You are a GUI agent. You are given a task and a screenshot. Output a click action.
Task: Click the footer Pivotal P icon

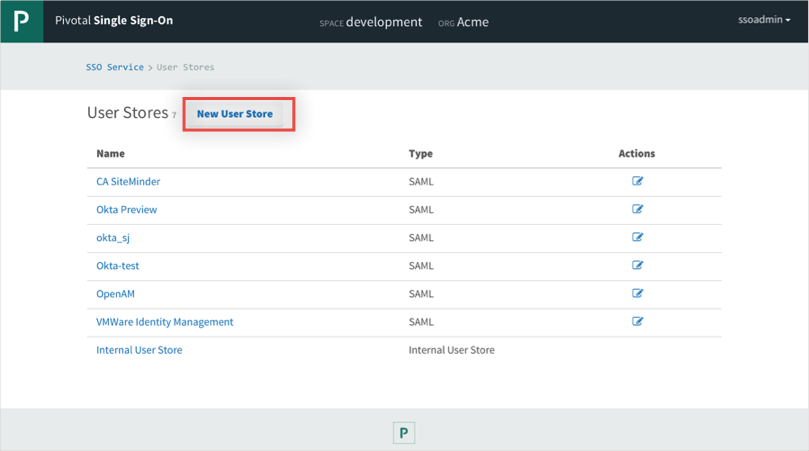(x=403, y=432)
